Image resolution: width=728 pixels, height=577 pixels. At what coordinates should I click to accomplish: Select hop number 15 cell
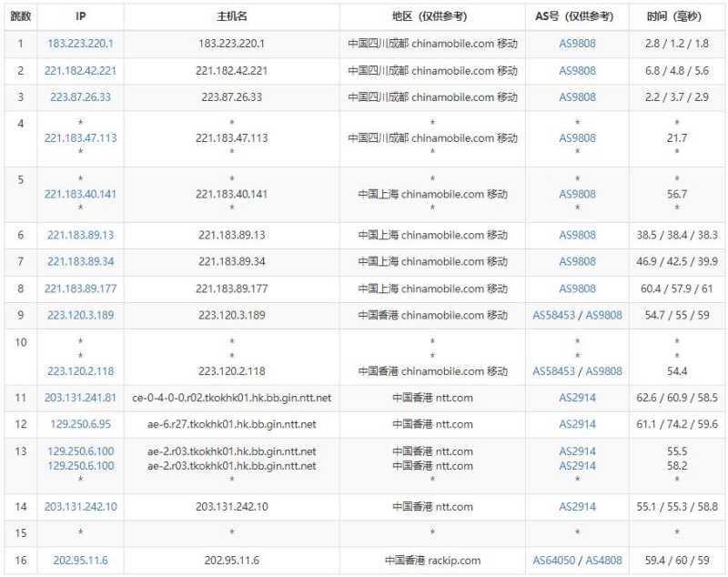[20, 533]
